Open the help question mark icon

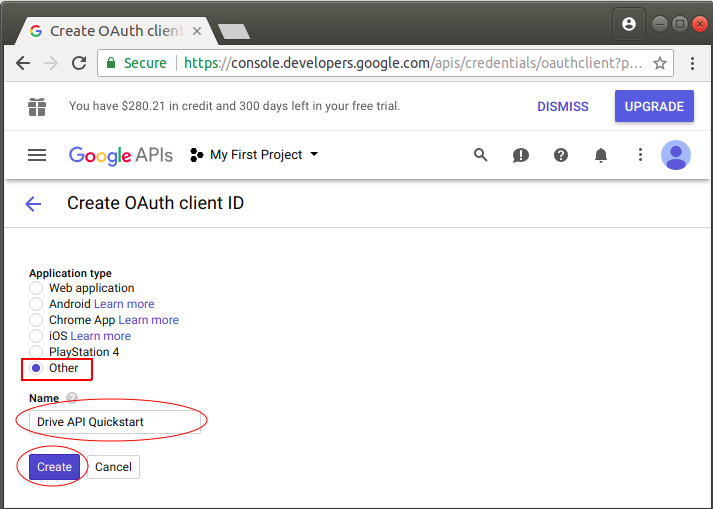(x=561, y=155)
